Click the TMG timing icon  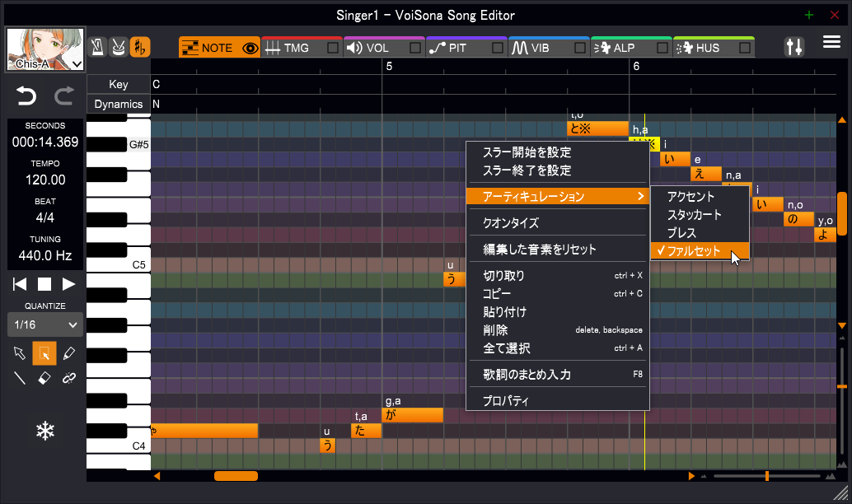(273, 48)
